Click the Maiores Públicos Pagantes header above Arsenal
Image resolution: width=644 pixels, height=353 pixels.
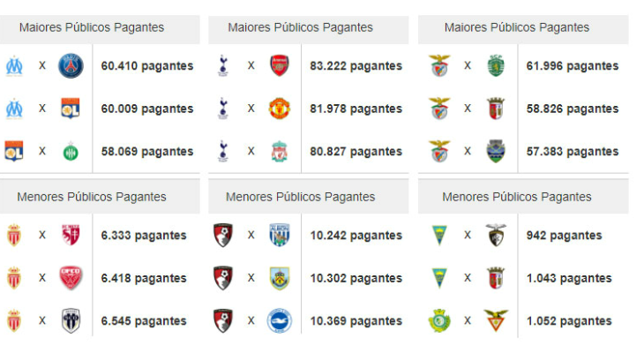[300, 27]
